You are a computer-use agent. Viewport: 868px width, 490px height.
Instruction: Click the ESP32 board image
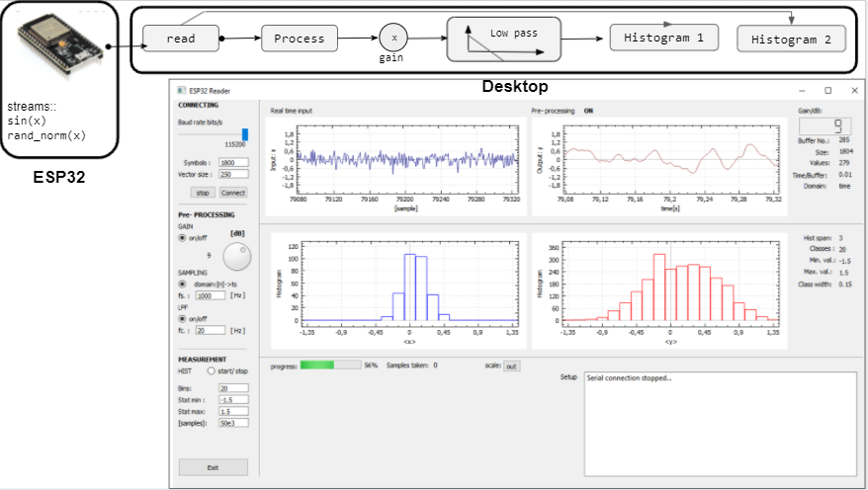click(59, 45)
